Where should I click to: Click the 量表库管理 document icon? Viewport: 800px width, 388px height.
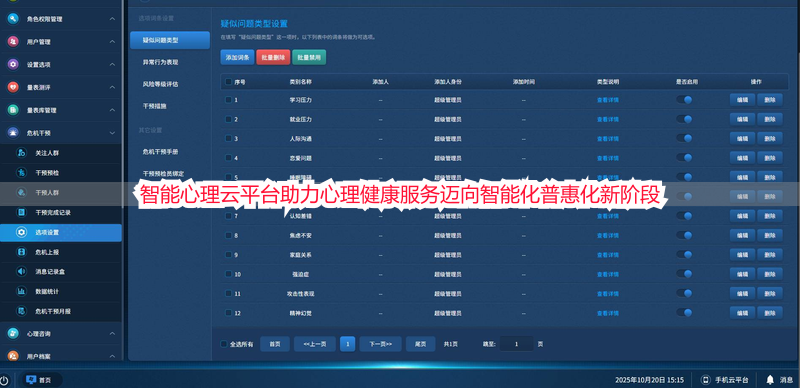pyautogui.click(x=13, y=110)
